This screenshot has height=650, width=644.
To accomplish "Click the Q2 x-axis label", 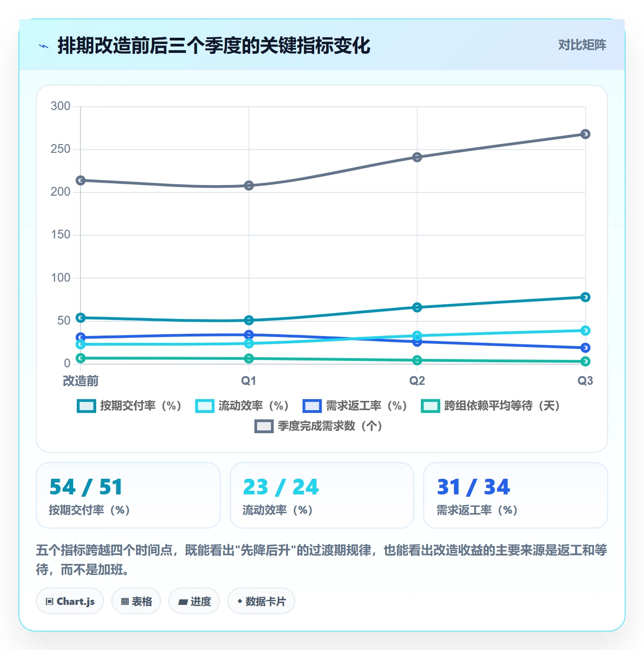I will pyautogui.click(x=417, y=381).
